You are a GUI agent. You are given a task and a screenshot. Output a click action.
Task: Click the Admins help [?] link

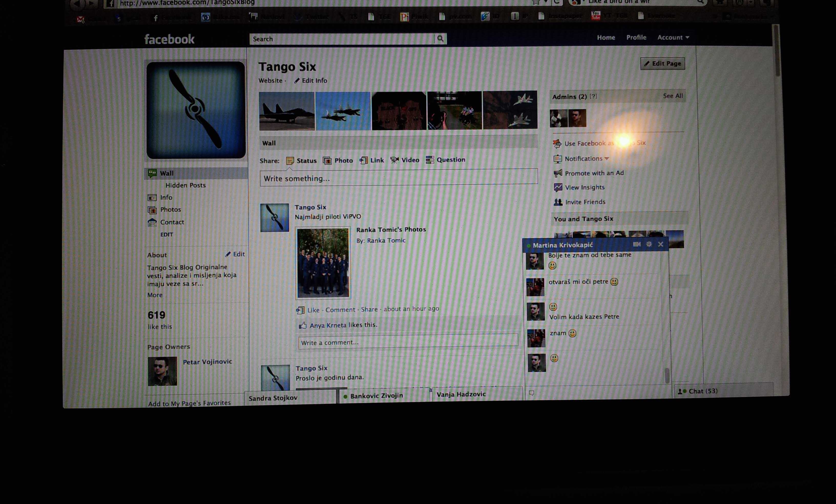(x=593, y=96)
